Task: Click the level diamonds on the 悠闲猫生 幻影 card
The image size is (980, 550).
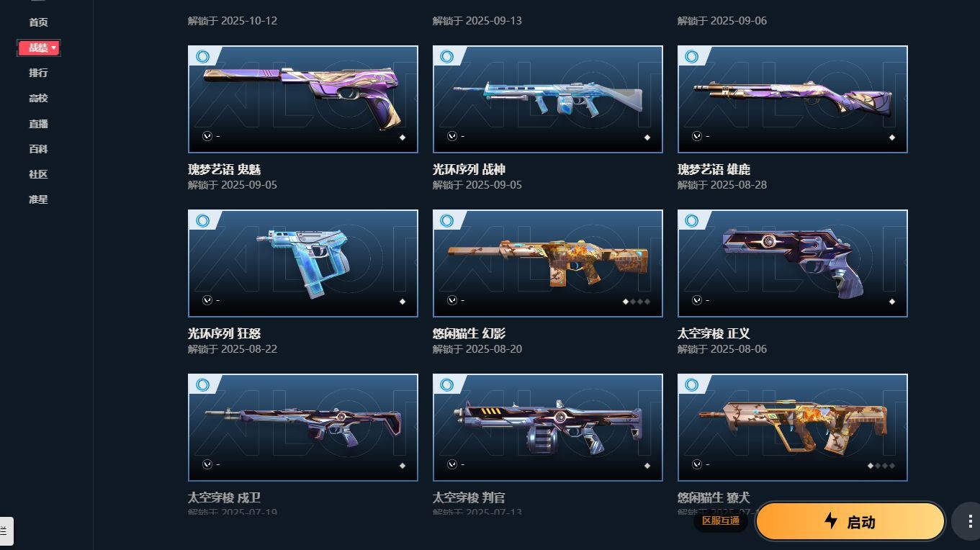Action: click(x=637, y=302)
